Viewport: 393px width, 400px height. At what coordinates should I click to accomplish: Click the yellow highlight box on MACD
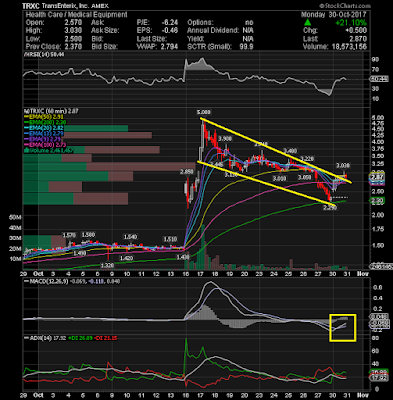(x=343, y=328)
